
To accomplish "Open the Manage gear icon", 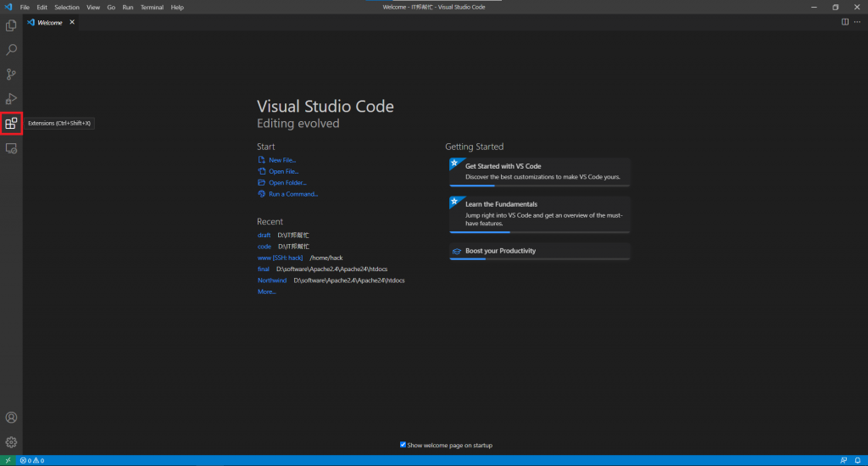I will [11, 442].
